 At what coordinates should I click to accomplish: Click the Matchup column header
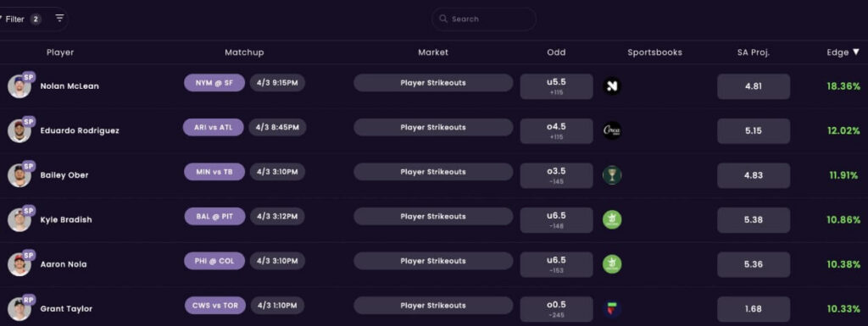coord(244,52)
